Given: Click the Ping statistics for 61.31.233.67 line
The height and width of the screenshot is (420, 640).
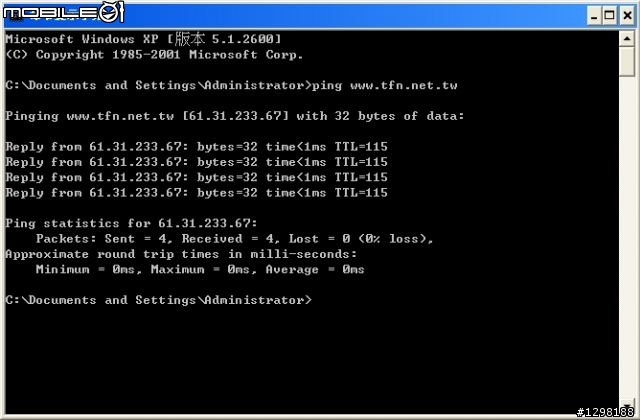Looking at the screenshot, I should 131,223.
